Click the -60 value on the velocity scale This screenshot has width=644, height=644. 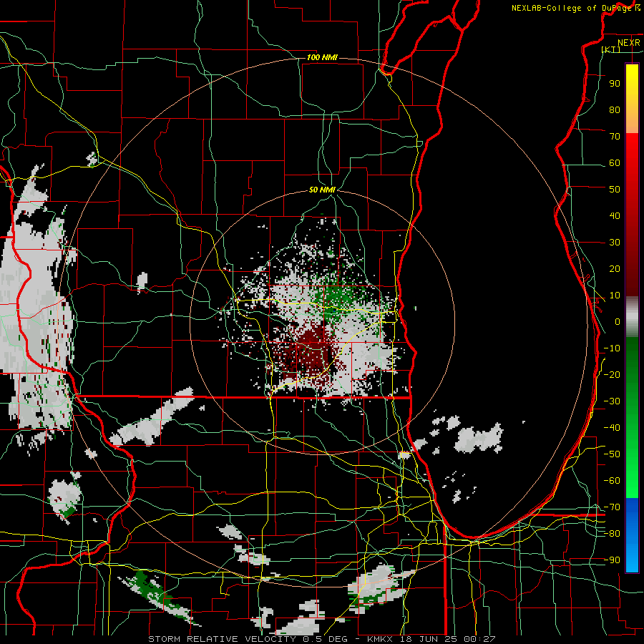612,481
